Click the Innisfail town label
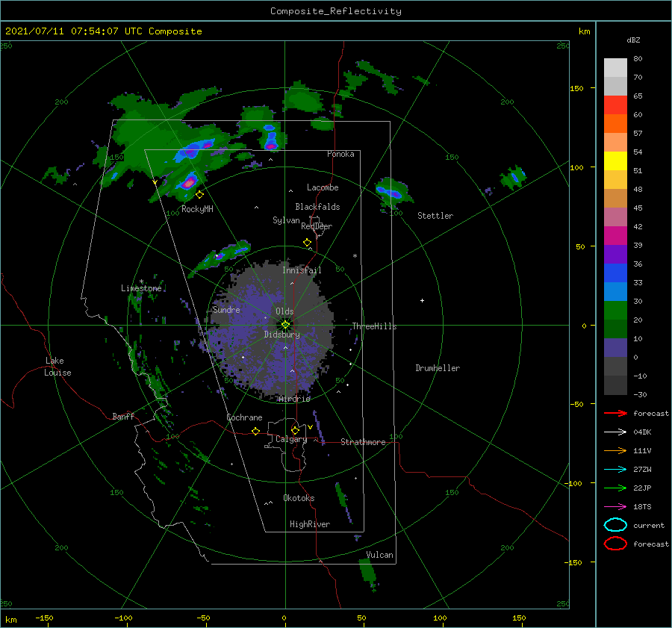 302,270
